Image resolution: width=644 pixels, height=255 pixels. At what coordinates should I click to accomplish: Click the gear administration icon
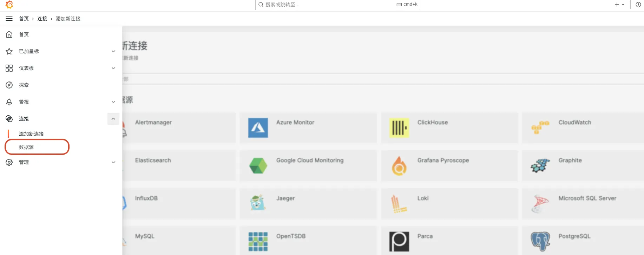tap(9, 162)
